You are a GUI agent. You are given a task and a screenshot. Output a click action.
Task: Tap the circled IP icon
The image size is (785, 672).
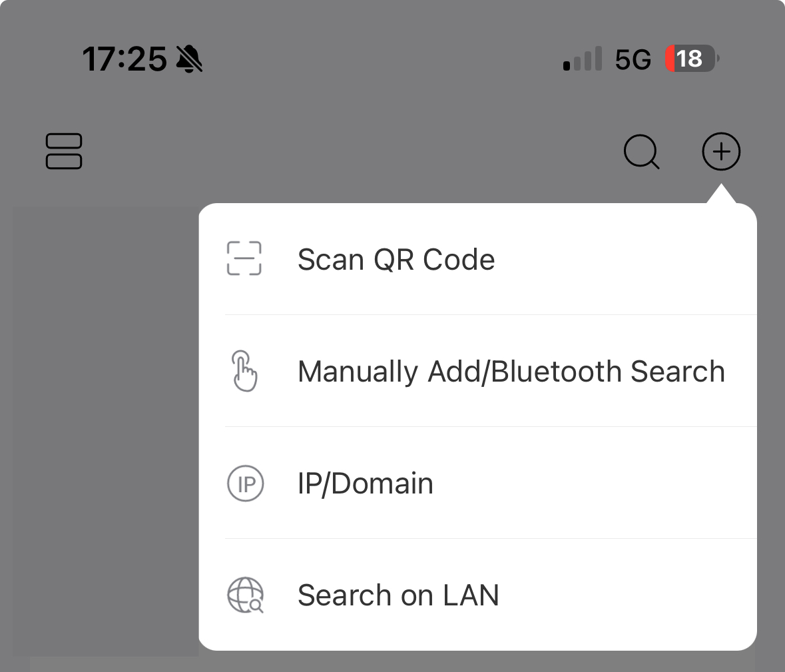click(x=245, y=484)
